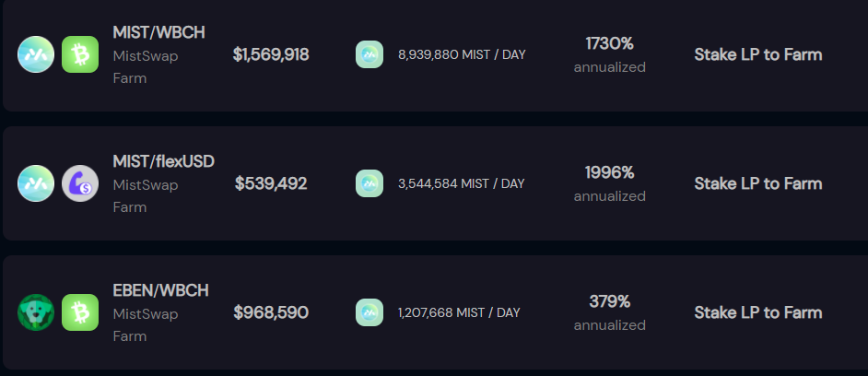Expand the MIST/WBCH farm row at 1730%
This screenshot has width=868, height=376.
(x=435, y=54)
